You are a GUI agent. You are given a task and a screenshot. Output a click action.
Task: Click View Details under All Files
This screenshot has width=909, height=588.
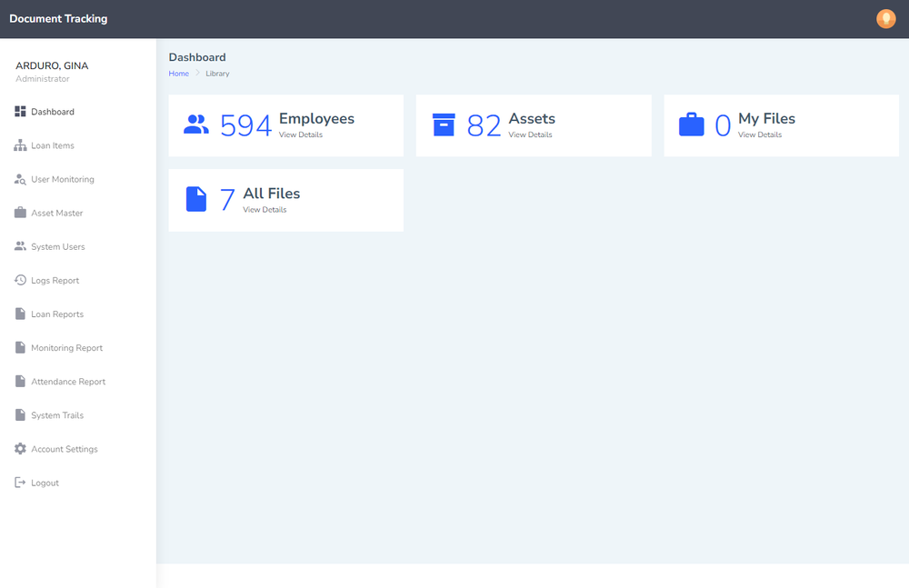[x=265, y=209]
